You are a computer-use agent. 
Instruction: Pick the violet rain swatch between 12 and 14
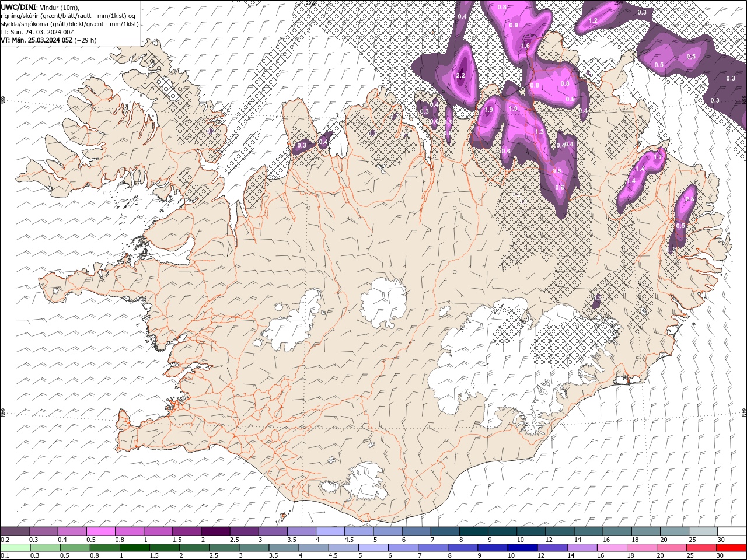coord(552,547)
